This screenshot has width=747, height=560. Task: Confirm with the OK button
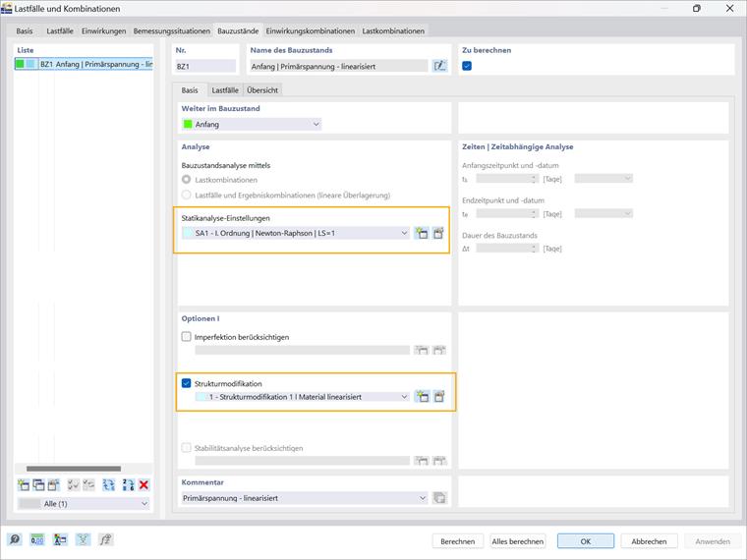(586, 541)
